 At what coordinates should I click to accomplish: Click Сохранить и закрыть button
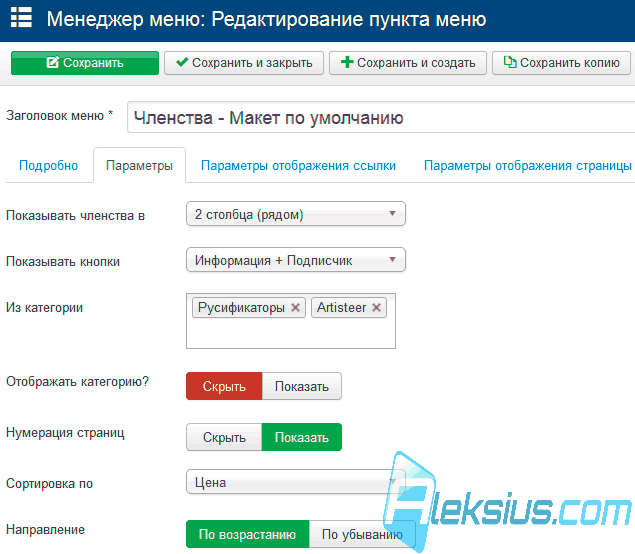coord(244,63)
